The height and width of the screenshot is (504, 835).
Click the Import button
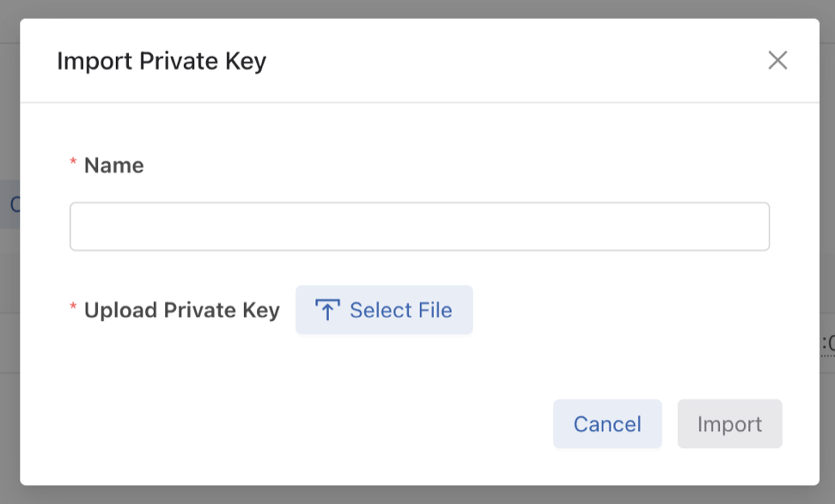(729, 424)
